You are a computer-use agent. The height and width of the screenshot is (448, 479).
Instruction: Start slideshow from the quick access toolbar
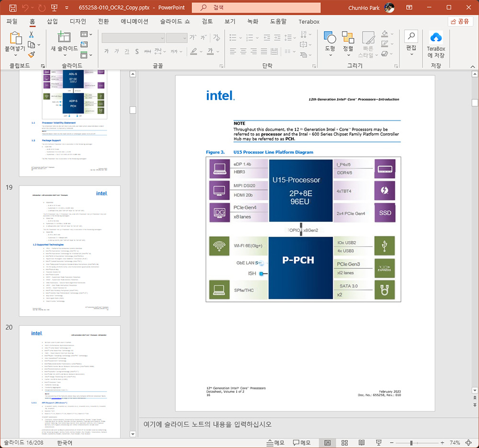click(54, 8)
